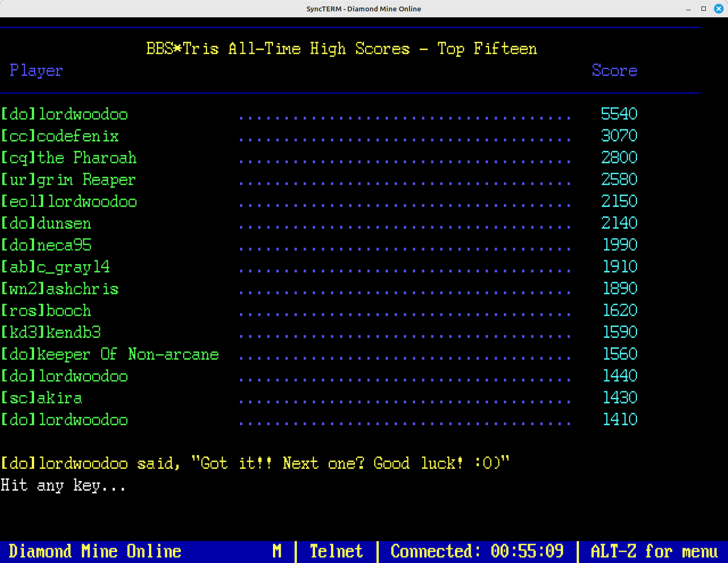Click the player name '[ur]grim Reaper'

click(68, 180)
